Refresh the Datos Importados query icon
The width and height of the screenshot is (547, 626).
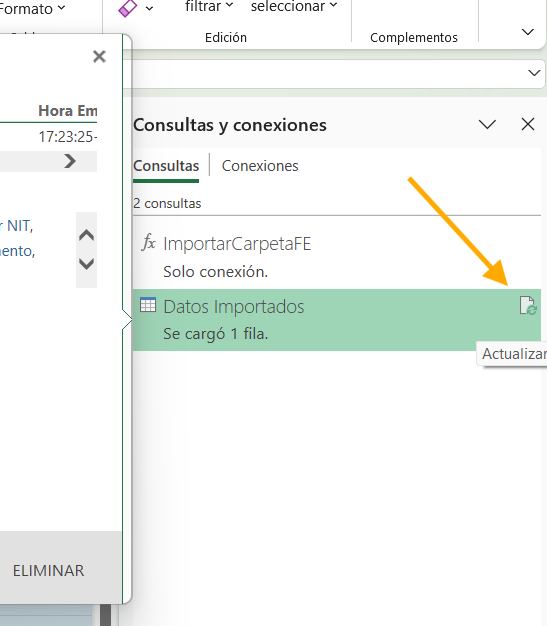[528, 306]
